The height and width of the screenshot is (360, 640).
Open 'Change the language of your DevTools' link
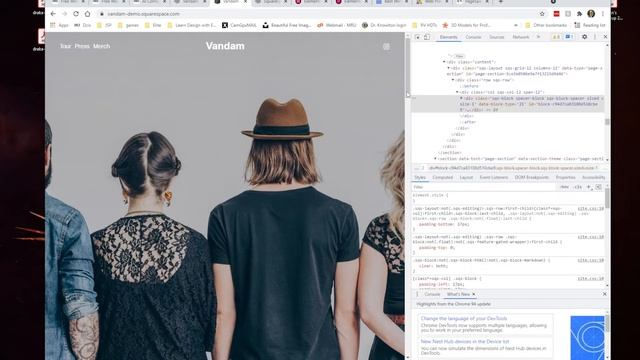pos(464,318)
